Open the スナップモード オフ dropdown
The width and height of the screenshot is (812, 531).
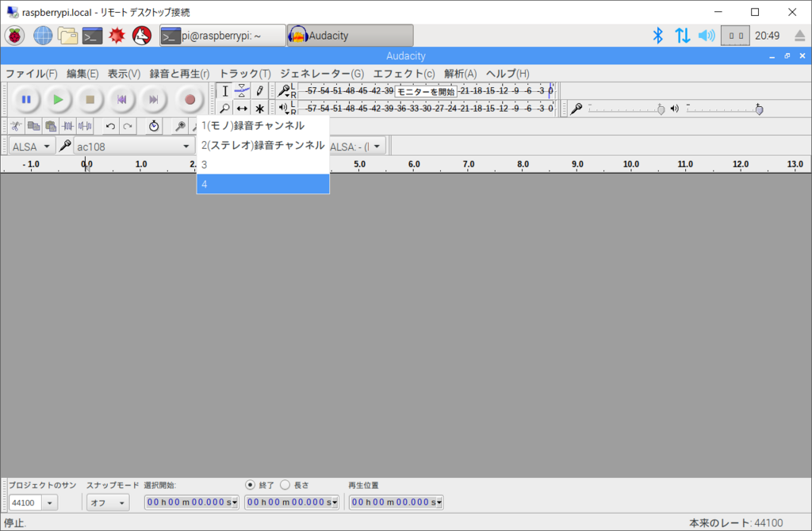click(108, 502)
